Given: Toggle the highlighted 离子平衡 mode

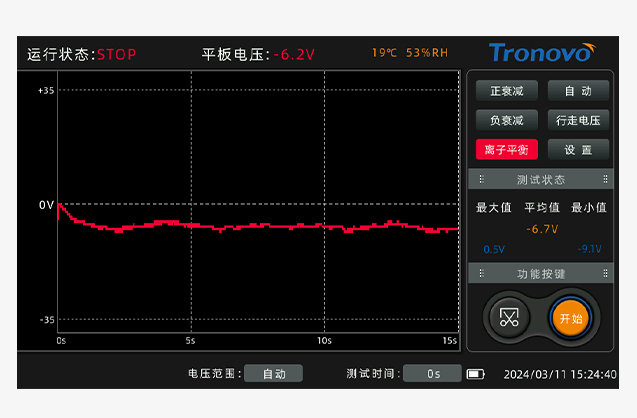Looking at the screenshot, I should [x=507, y=149].
